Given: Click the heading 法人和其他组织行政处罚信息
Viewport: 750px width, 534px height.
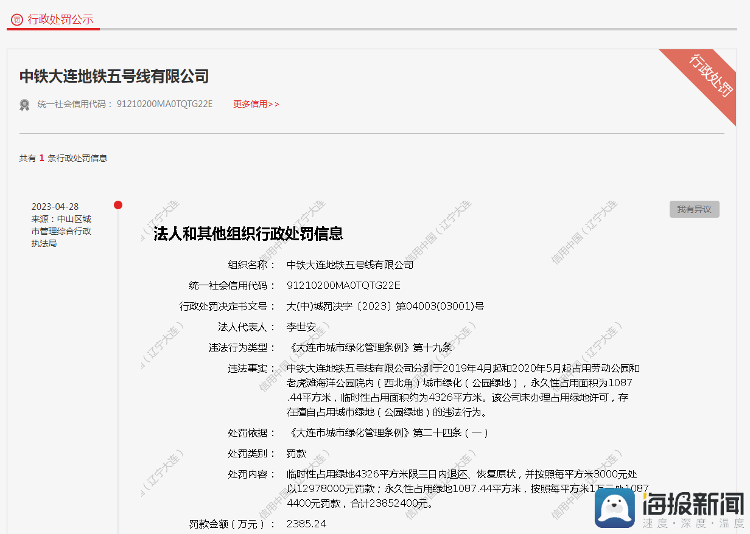Looking at the screenshot, I should tap(248, 234).
